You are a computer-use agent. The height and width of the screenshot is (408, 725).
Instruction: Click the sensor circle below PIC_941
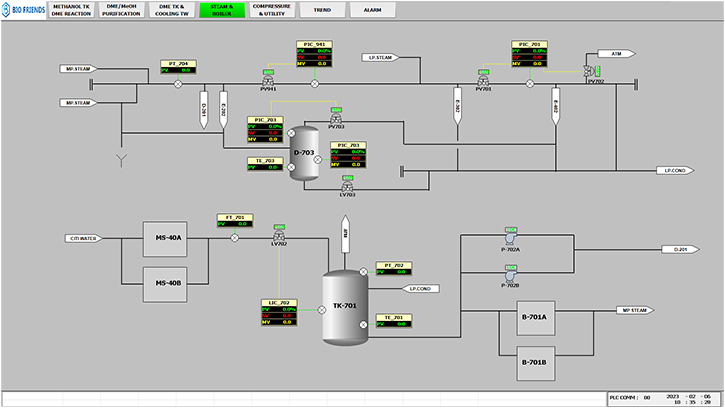pyautogui.click(x=314, y=84)
